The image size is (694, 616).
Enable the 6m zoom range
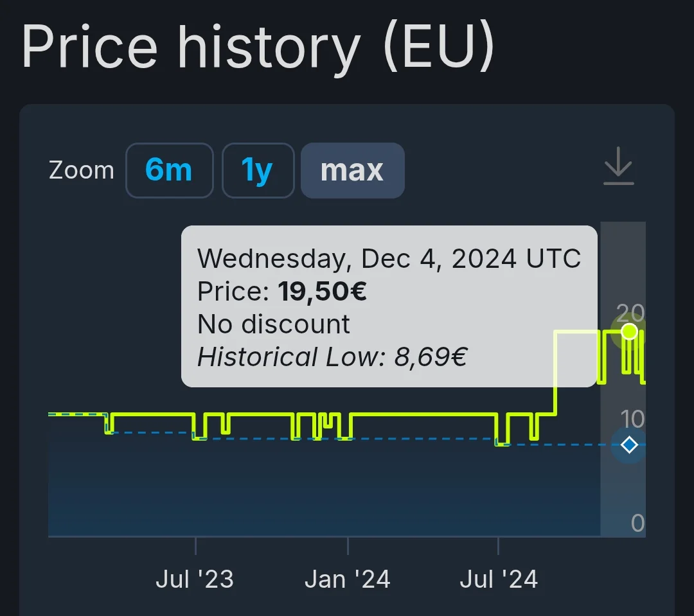[x=169, y=170]
